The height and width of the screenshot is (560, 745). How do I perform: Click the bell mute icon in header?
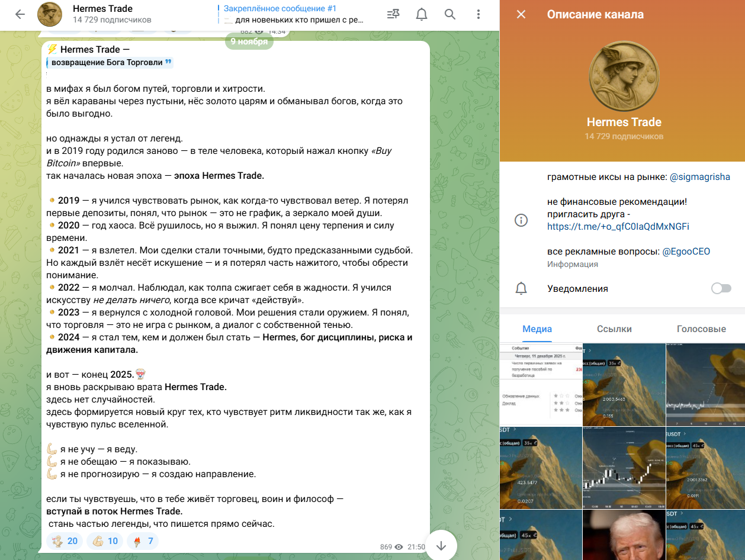pos(422,14)
